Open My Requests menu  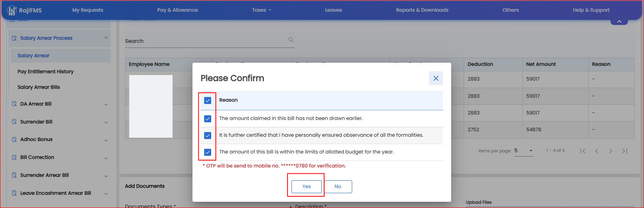pos(88,10)
